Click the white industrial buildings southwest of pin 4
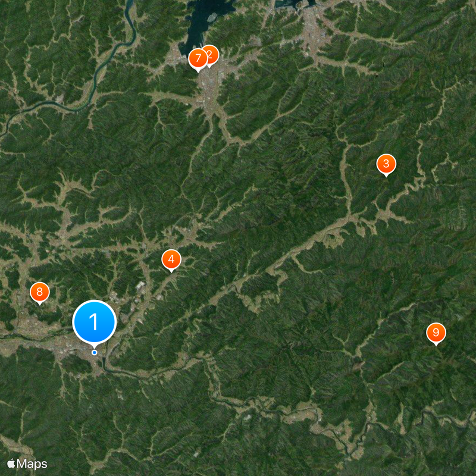 (x=140, y=286)
